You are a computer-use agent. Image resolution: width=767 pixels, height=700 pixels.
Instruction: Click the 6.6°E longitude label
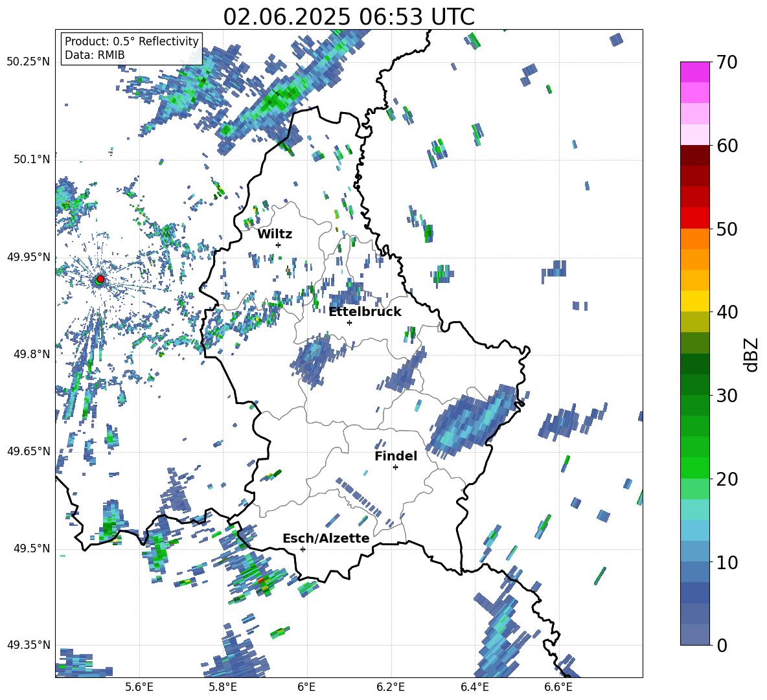(558, 688)
